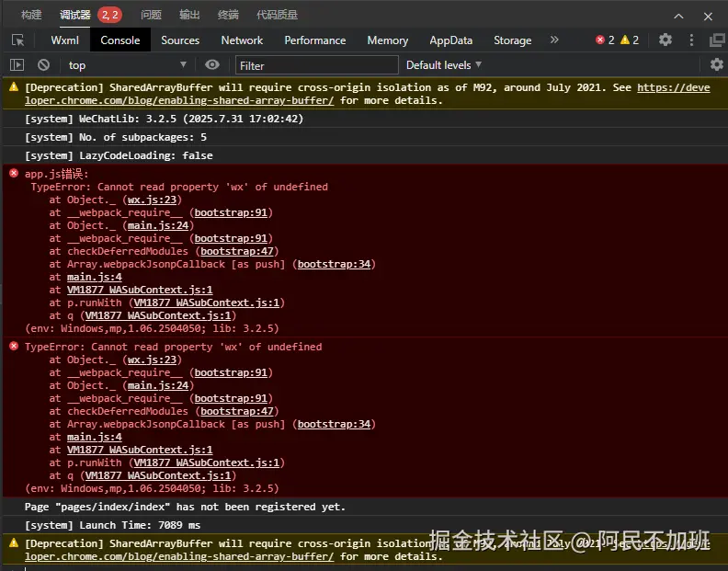Undock the devtools panel icon

[x=717, y=40]
